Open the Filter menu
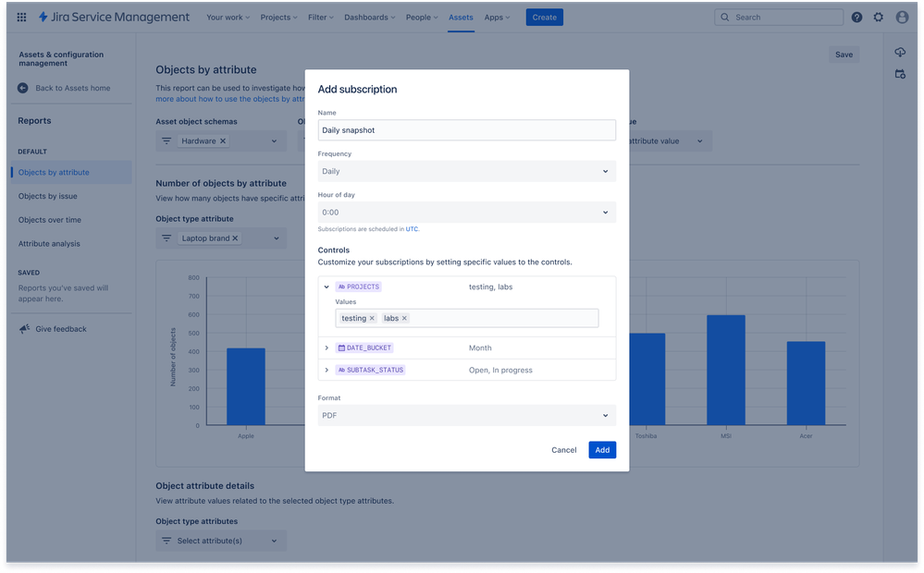924x573 pixels. [321, 17]
